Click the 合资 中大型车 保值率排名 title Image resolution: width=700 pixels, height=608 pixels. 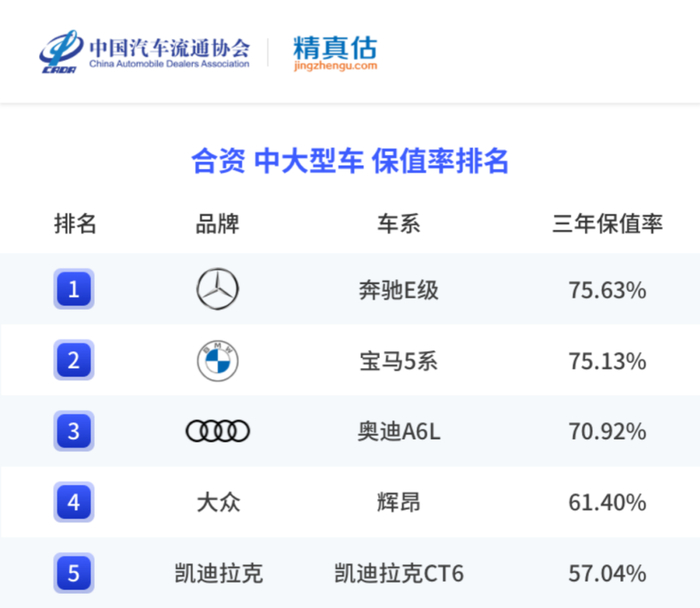[x=350, y=161]
